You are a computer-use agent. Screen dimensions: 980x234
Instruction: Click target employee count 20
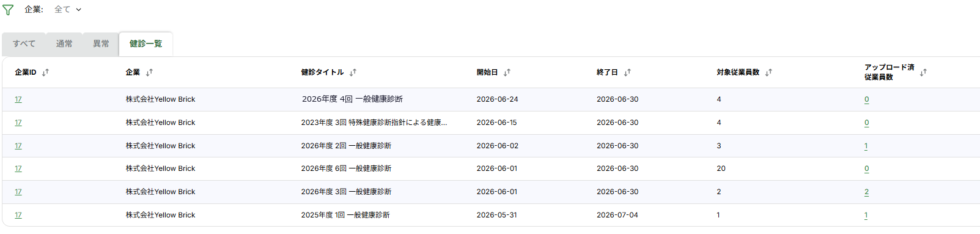click(x=721, y=168)
